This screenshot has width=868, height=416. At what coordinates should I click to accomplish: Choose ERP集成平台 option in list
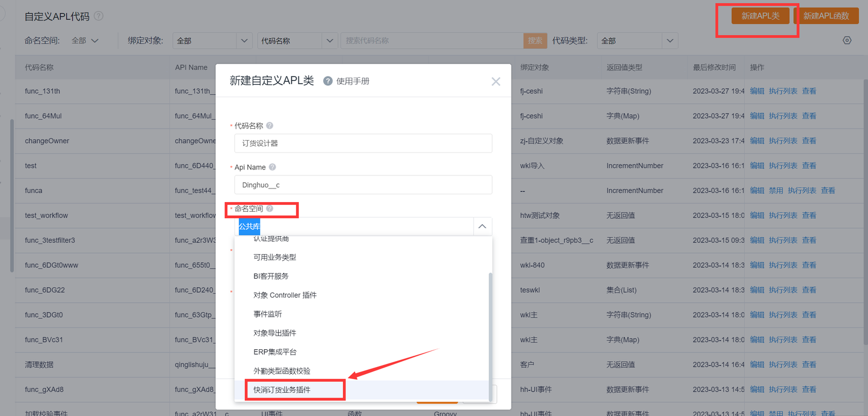pyautogui.click(x=275, y=352)
